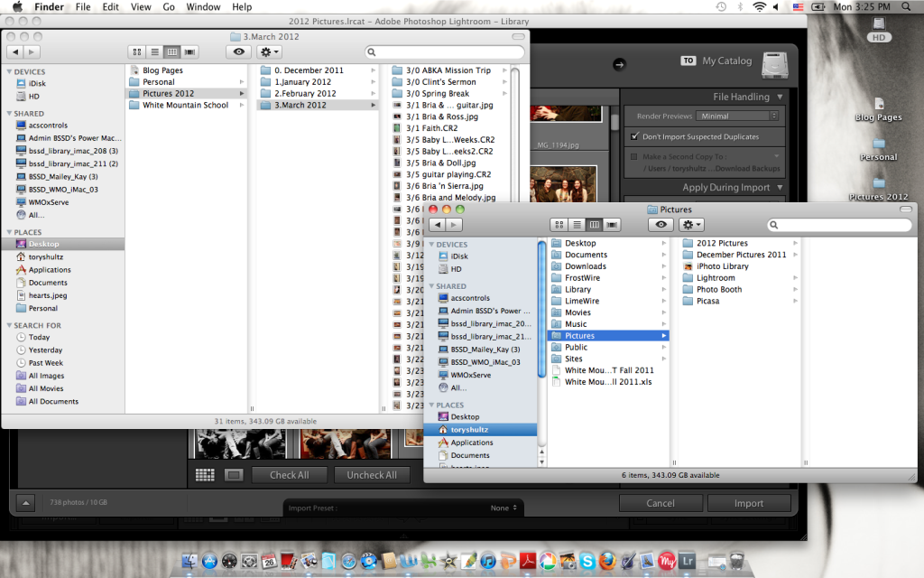Click the Check All button
The width and height of the screenshot is (924, 578).
coord(289,475)
